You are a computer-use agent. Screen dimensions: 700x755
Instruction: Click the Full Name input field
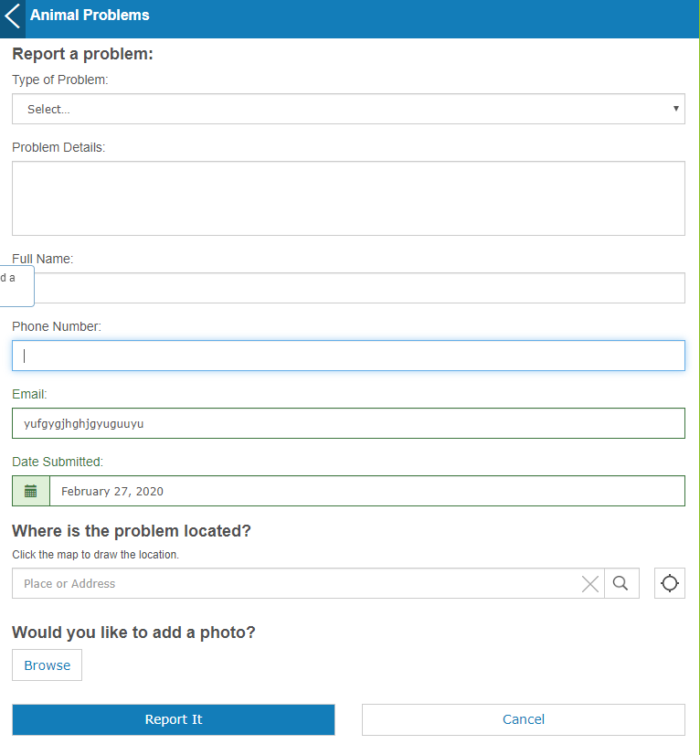pos(366,287)
